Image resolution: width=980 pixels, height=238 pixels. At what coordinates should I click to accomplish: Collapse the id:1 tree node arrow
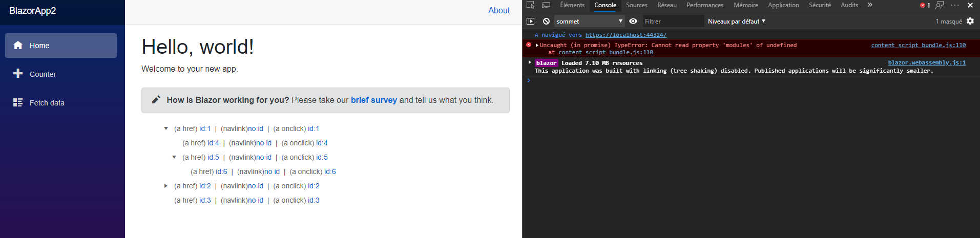click(x=166, y=128)
